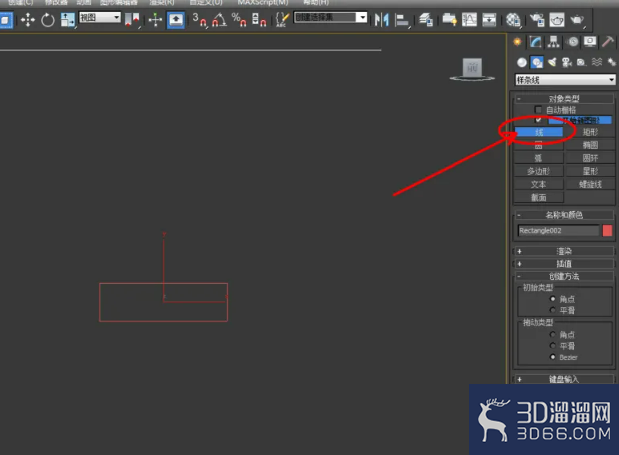Open the Curve Editor icon
The width and height of the screenshot is (619, 455).
coord(469,20)
